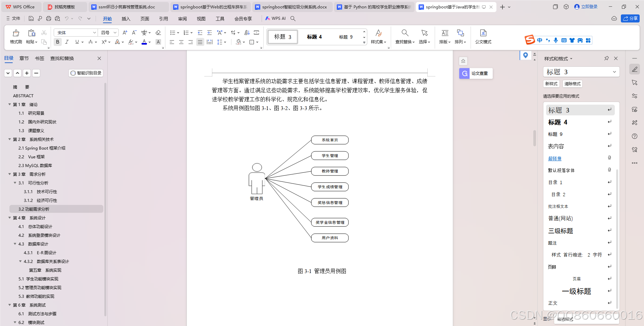
Task: Center align the text
Action: pyautogui.click(x=181, y=42)
